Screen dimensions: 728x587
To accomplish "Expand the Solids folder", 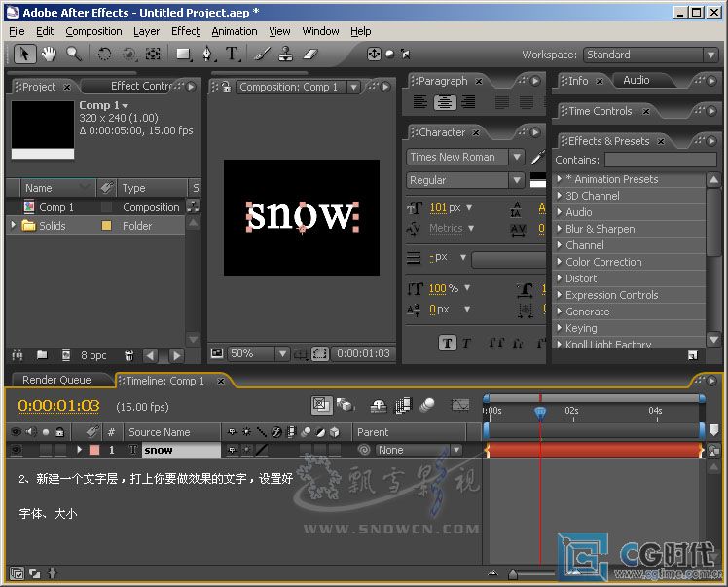I will coord(13,225).
